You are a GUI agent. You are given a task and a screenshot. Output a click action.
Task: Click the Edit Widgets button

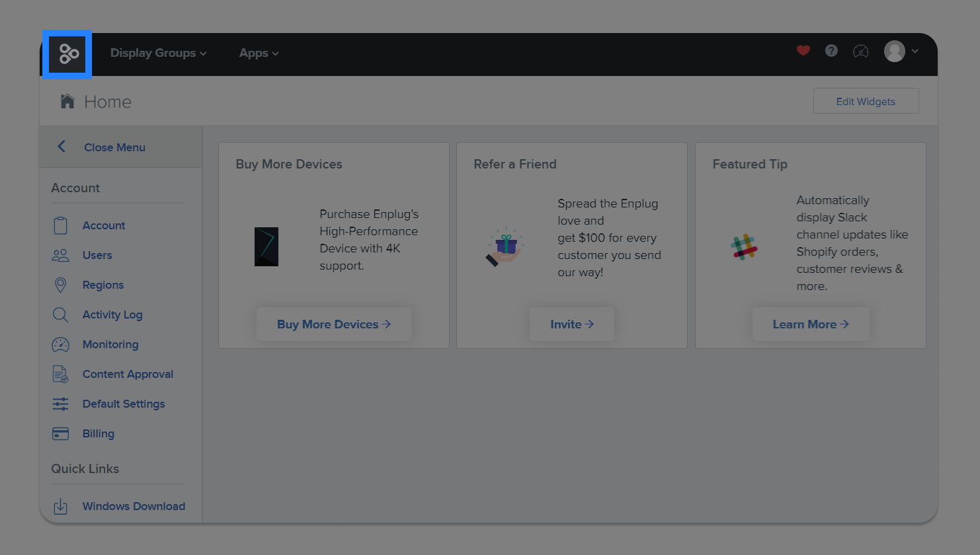866,101
